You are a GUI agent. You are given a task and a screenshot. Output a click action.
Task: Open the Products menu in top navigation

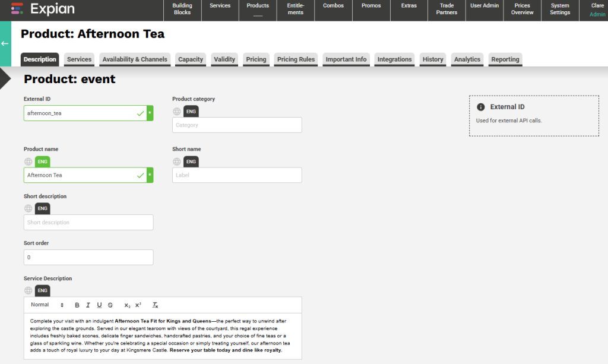pos(258,10)
